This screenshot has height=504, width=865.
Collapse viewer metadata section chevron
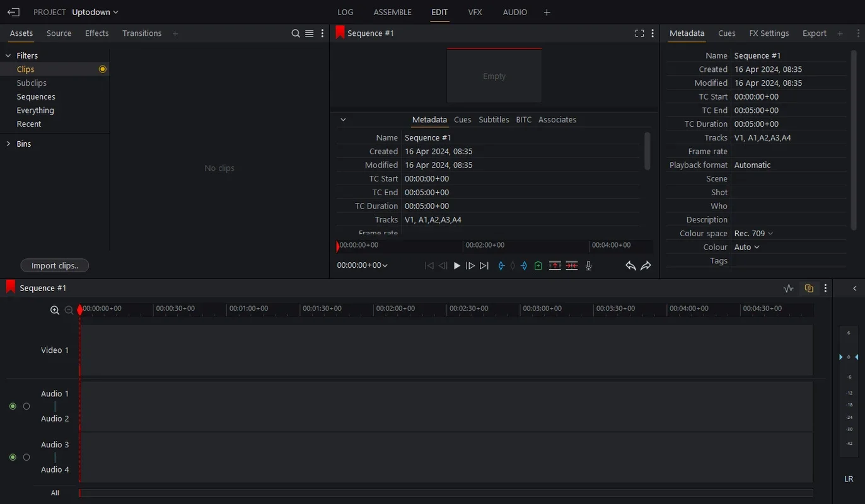pyautogui.click(x=343, y=120)
